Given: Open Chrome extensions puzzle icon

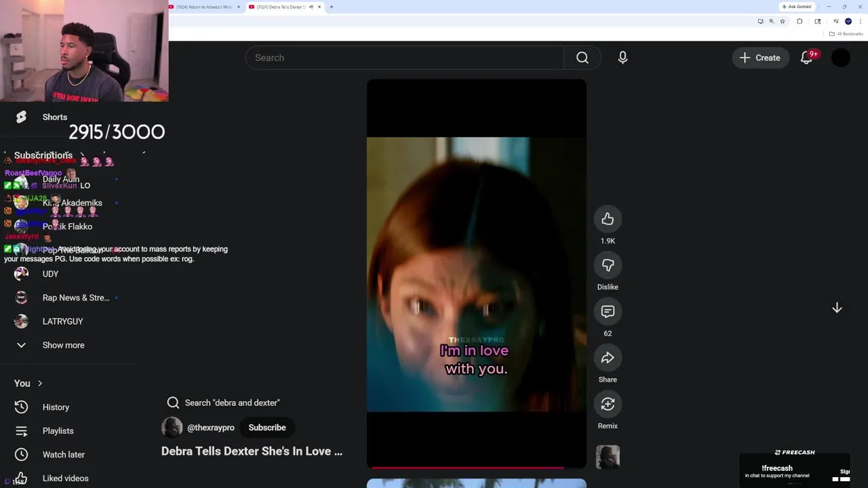Looking at the screenshot, I should coord(800,22).
